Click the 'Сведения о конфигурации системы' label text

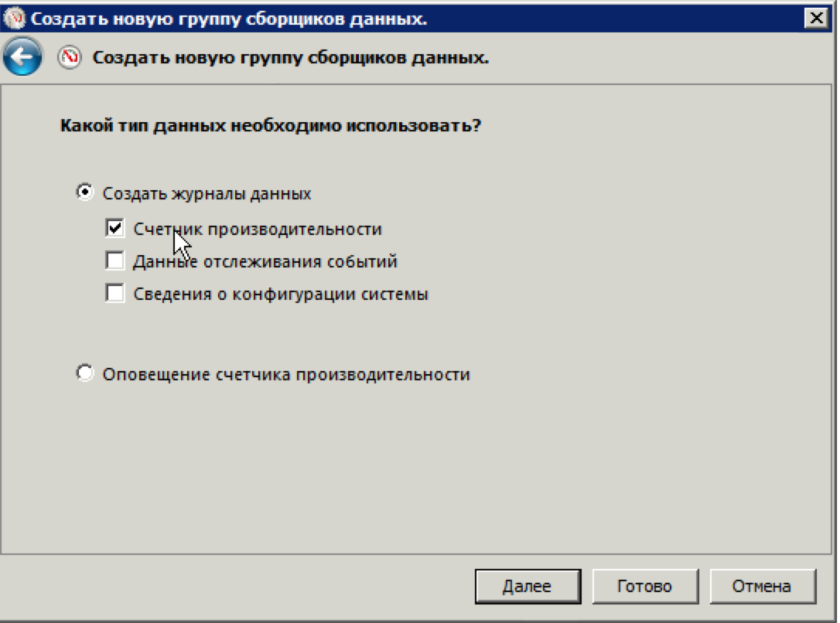point(281,294)
